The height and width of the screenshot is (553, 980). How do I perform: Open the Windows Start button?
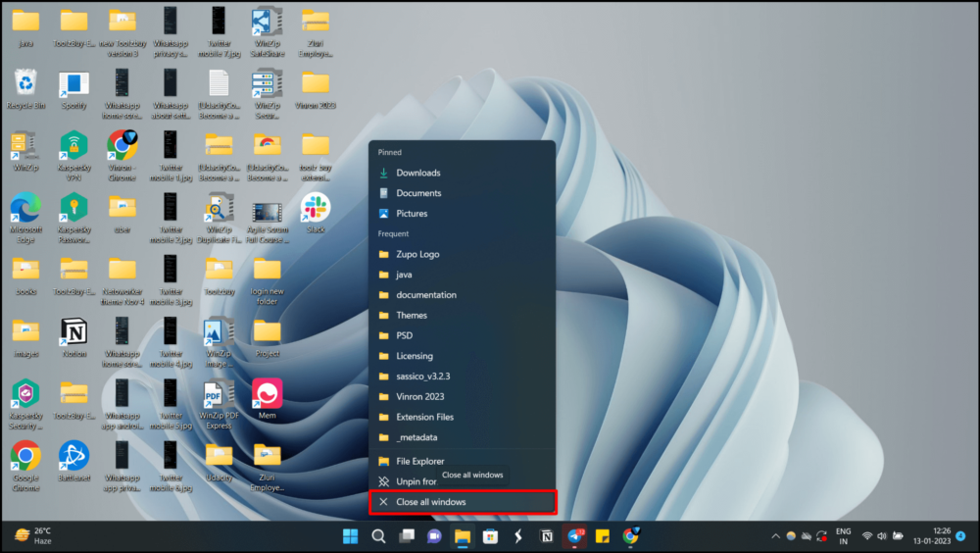(351, 536)
